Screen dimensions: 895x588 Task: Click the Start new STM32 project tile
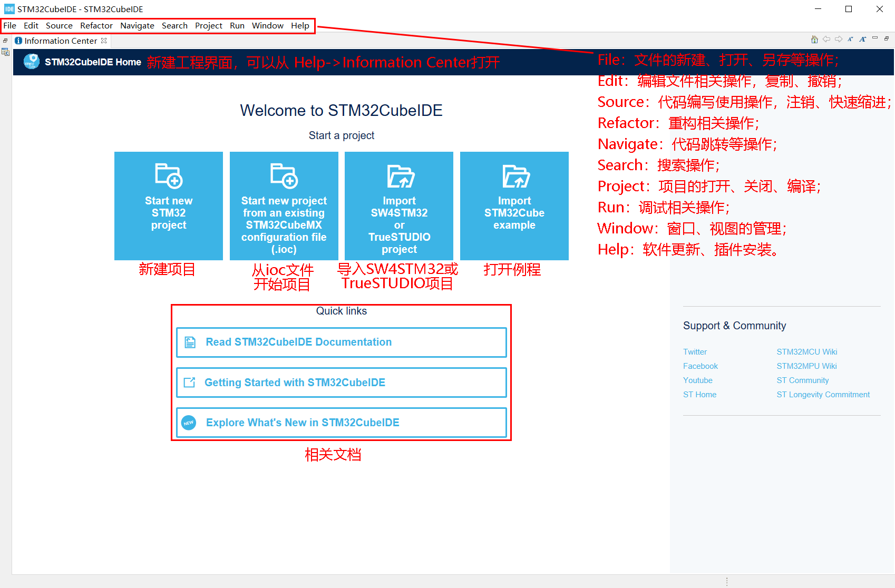tap(169, 206)
